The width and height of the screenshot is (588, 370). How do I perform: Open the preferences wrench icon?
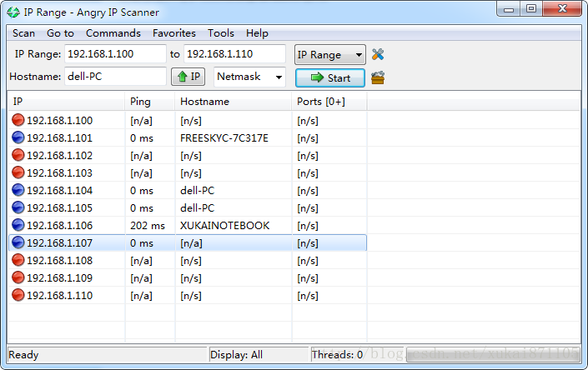pos(378,55)
